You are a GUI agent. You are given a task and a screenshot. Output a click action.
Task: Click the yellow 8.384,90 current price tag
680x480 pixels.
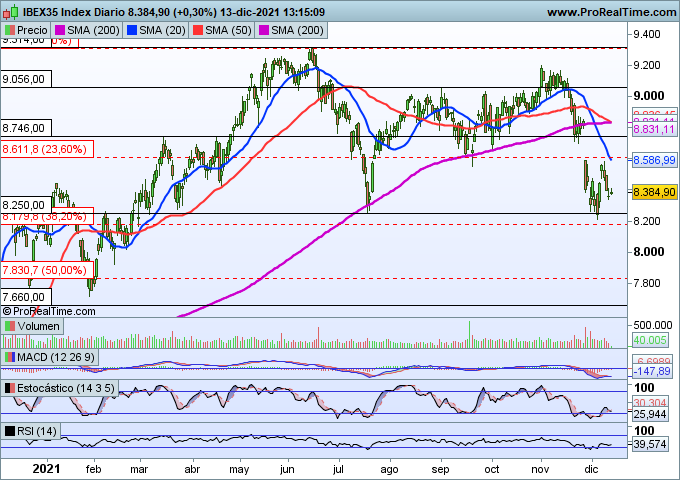pyautogui.click(x=654, y=192)
